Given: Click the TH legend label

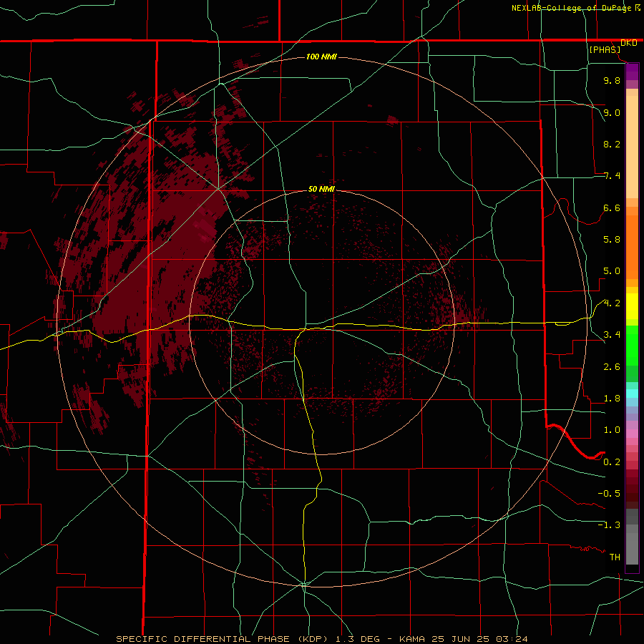Looking at the screenshot, I should [x=615, y=557].
